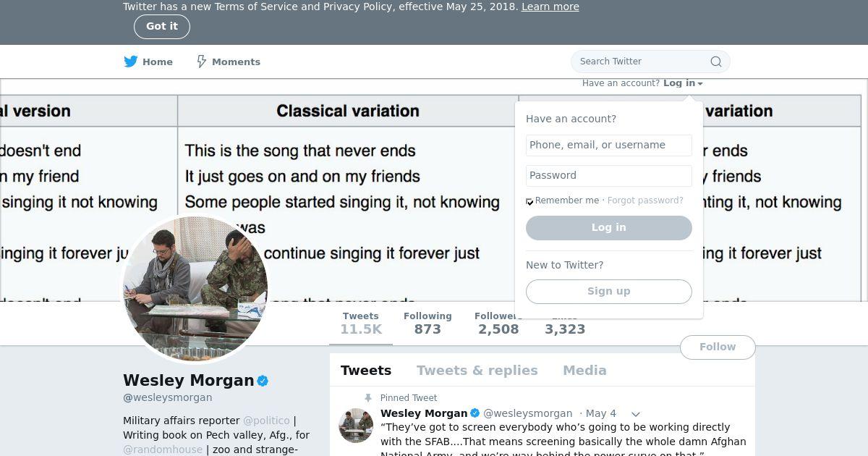Click the @wesleysmorgan handle under the profile name
The image size is (868, 456).
point(168,397)
